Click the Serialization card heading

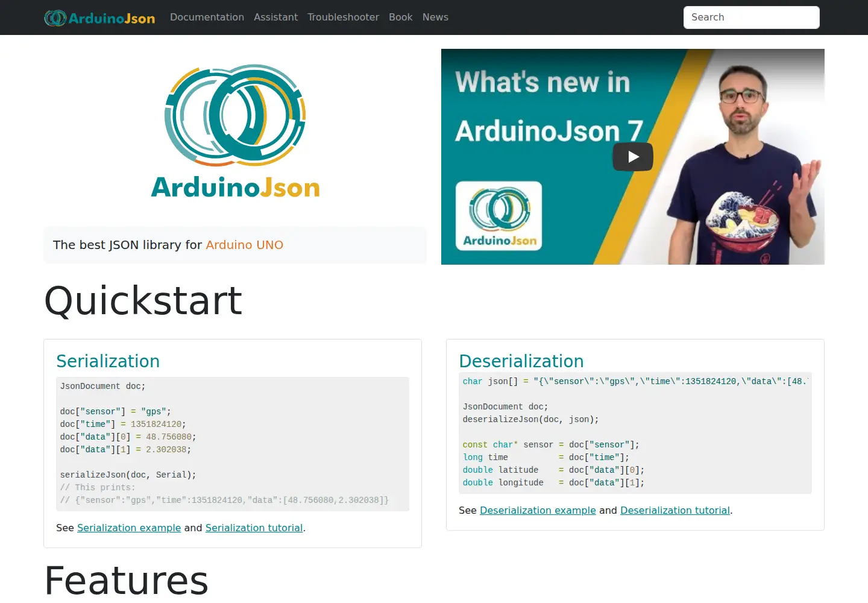(108, 361)
